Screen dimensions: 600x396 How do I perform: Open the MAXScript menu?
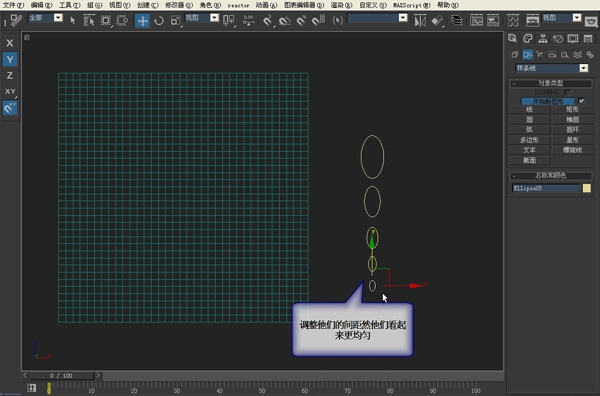(412, 5)
